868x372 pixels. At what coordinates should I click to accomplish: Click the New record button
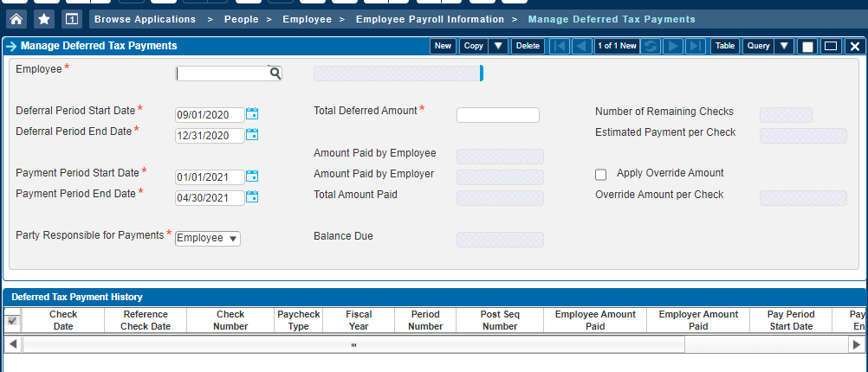443,46
